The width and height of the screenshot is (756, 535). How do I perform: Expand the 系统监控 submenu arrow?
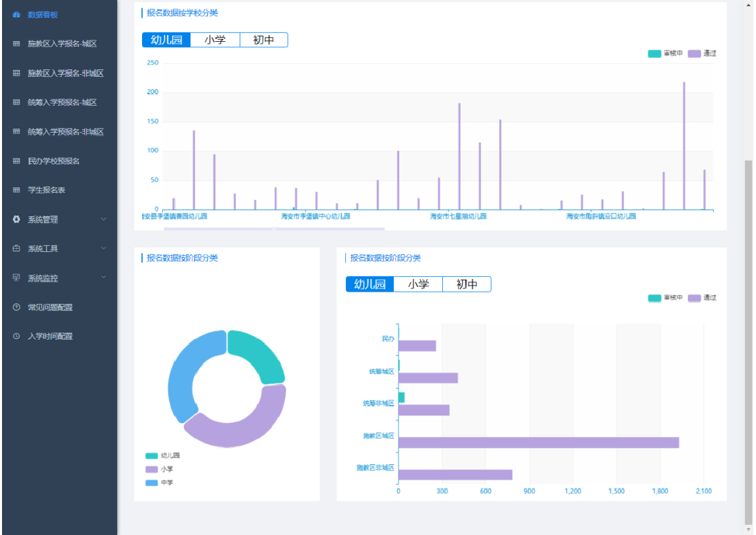pyautogui.click(x=103, y=278)
